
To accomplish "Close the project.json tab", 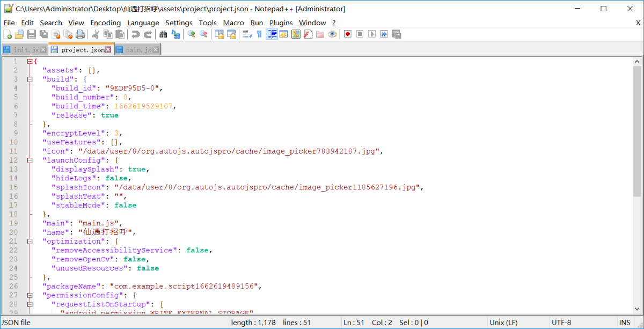I will pos(108,49).
